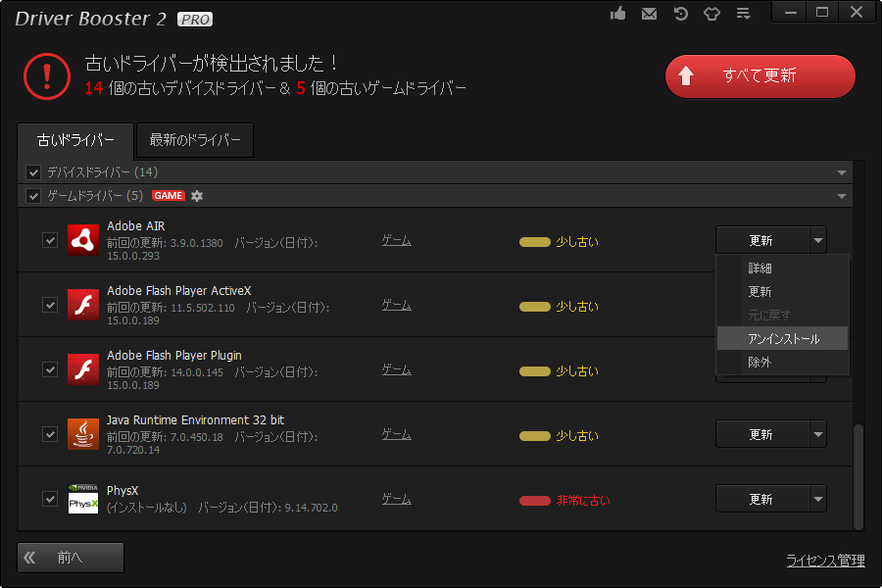Viewport: 882px width, 588px height.
Task: Click the red すべて更新 button
Action: (x=759, y=76)
